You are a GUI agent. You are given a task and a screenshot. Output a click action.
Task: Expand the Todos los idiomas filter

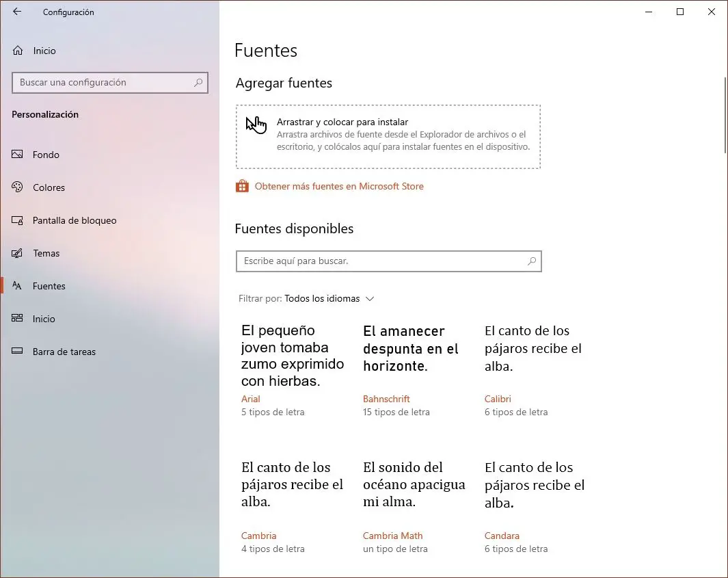pos(322,298)
